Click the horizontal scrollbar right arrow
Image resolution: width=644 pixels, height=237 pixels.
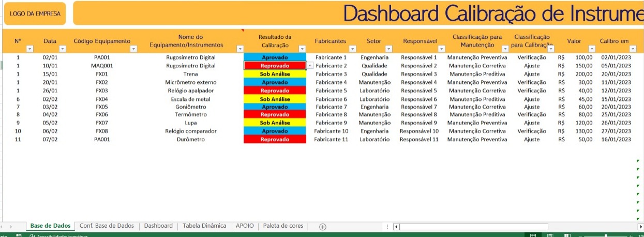click(641, 227)
